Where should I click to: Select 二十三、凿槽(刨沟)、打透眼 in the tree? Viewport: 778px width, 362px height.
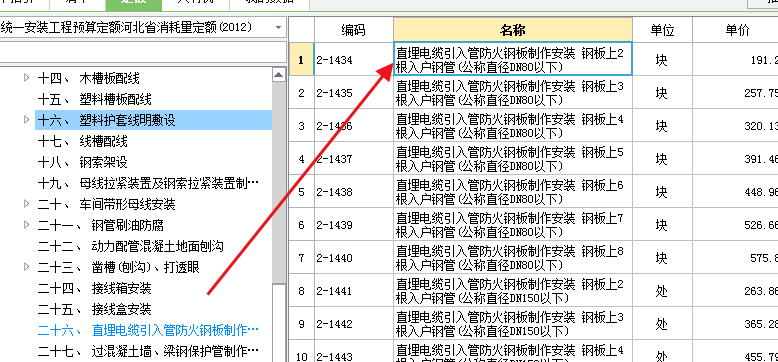click(x=119, y=267)
